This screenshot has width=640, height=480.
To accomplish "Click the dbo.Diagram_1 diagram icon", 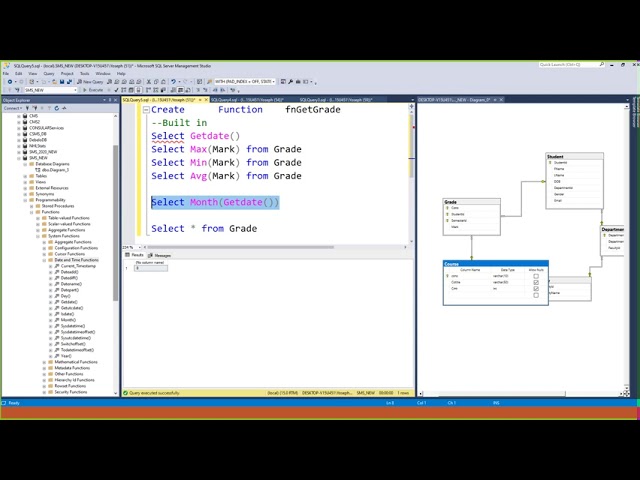I will pos(38,170).
